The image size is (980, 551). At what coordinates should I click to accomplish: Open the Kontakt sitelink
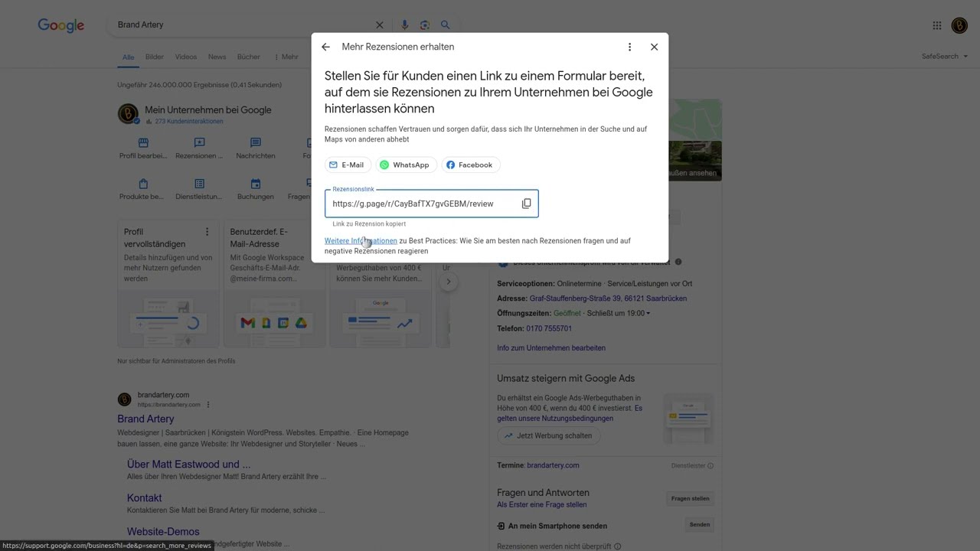[144, 497]
